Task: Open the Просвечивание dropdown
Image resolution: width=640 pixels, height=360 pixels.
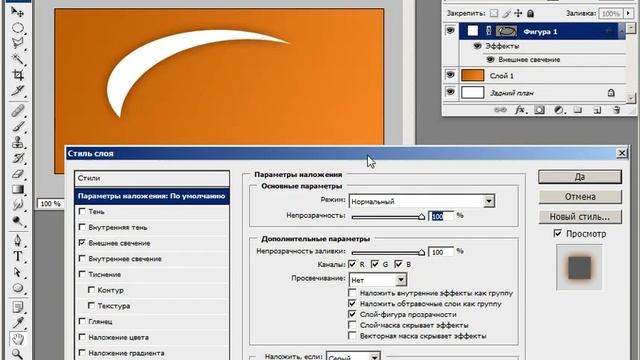Action: (x=401, y=280)
